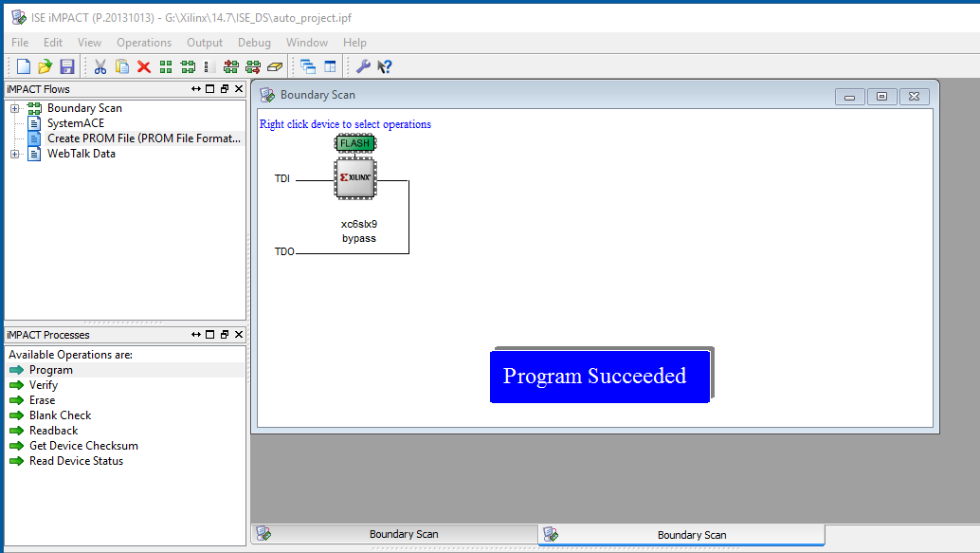
Task: Click the What's This help cursor icon
Action: 385,66
